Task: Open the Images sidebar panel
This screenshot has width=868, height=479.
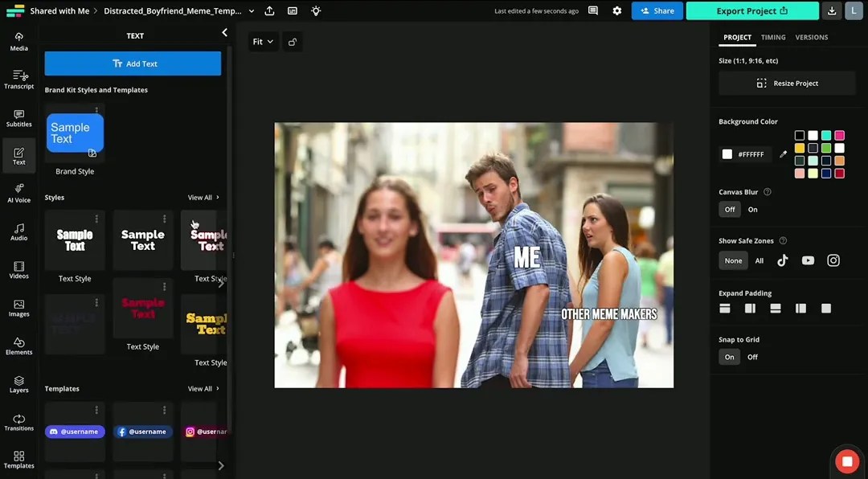Action: point(18,308)
